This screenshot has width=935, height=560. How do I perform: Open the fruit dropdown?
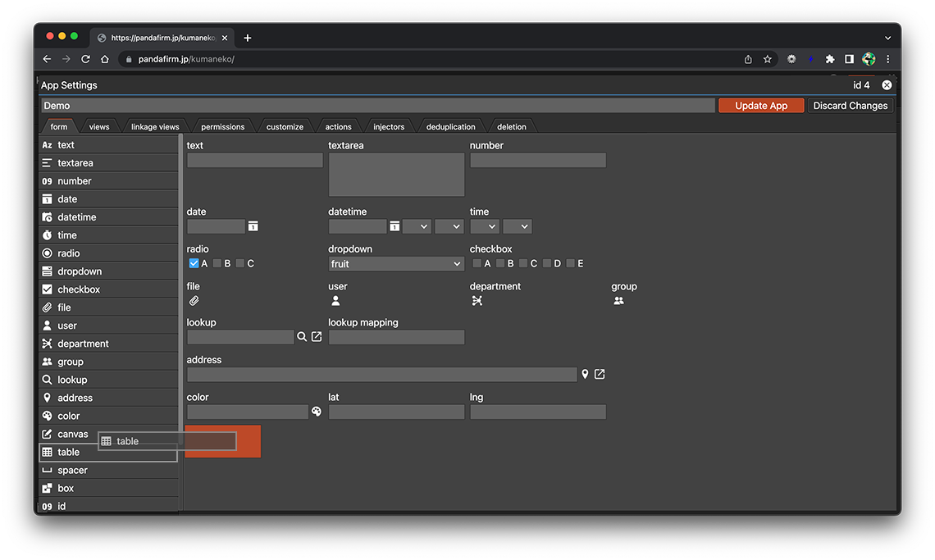click(396, 264)
